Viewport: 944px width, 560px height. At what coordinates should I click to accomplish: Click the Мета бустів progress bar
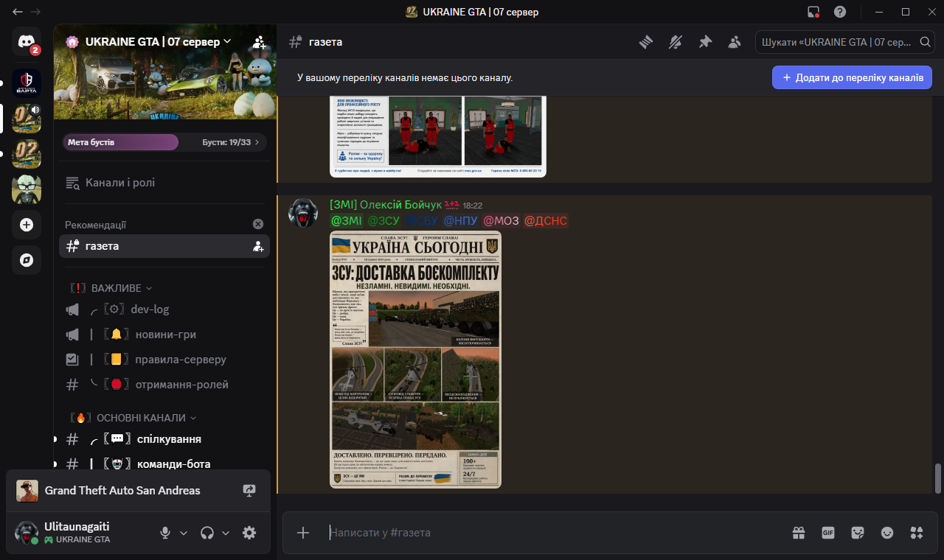[x=164, y=142]
